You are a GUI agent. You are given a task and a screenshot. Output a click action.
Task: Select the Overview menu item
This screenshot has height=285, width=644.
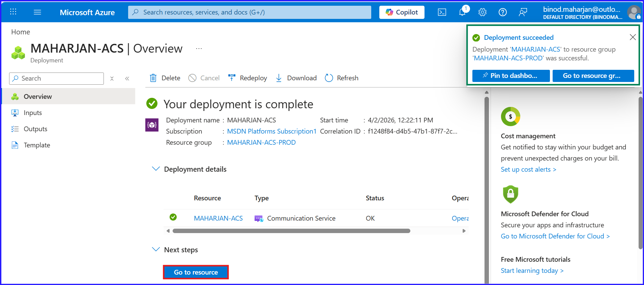[x=68, y=96]
